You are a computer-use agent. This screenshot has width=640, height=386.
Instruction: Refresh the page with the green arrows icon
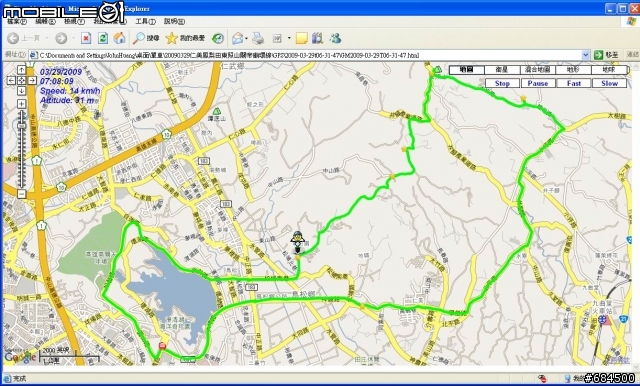(103, 38)
